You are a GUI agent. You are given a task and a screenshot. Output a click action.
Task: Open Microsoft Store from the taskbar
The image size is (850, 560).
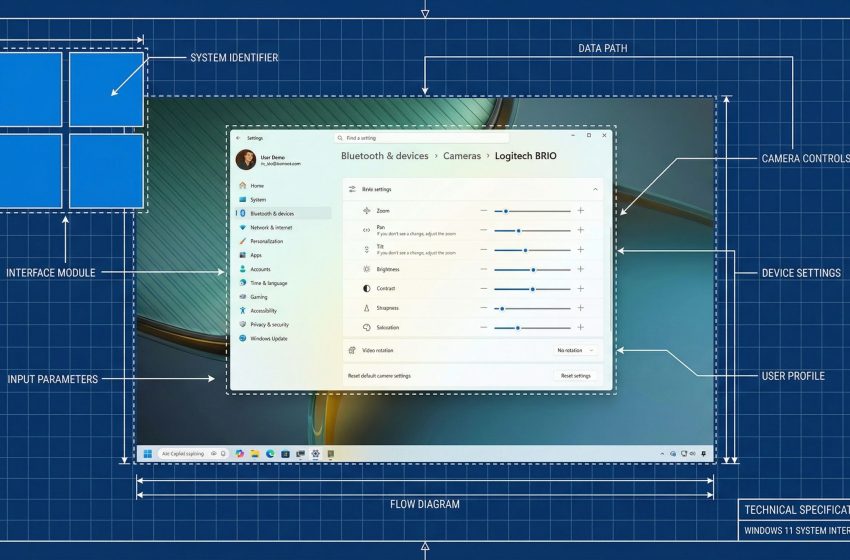tap(285, 454)
